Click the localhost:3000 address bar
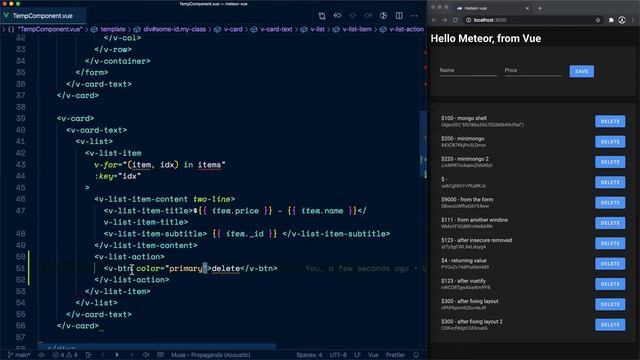Screen dimensions: 640x360 [x=533, y=20]
